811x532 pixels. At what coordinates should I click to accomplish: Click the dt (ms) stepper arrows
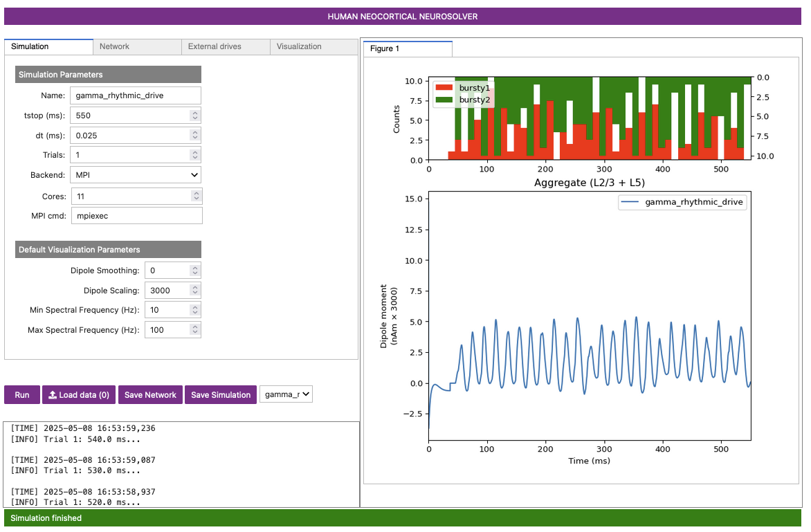[195, 136]
